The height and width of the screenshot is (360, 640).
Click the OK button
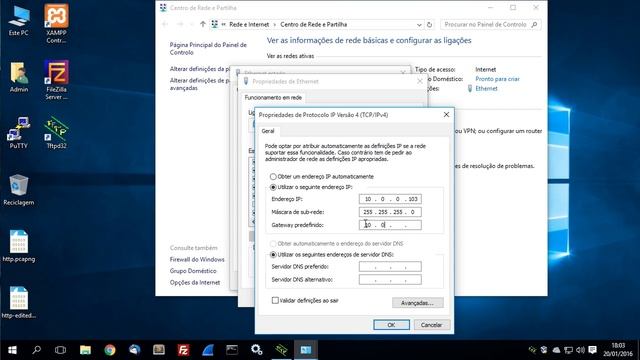click(391, 325)
